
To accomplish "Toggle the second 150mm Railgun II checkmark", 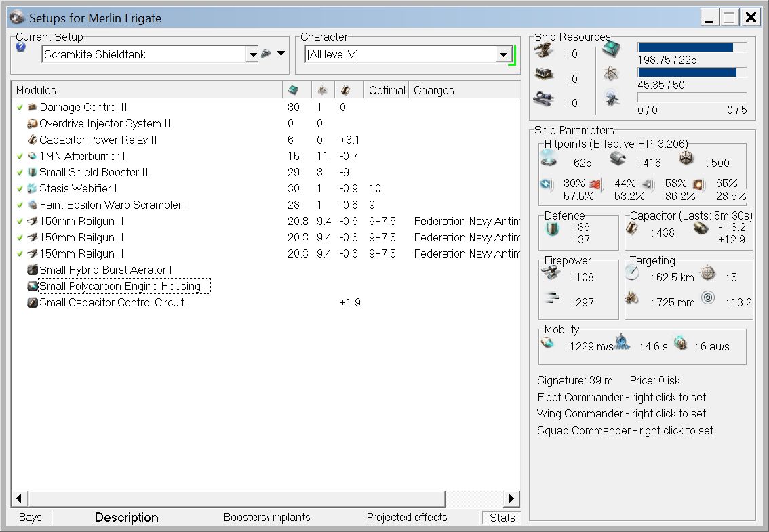I will point(20,237).
